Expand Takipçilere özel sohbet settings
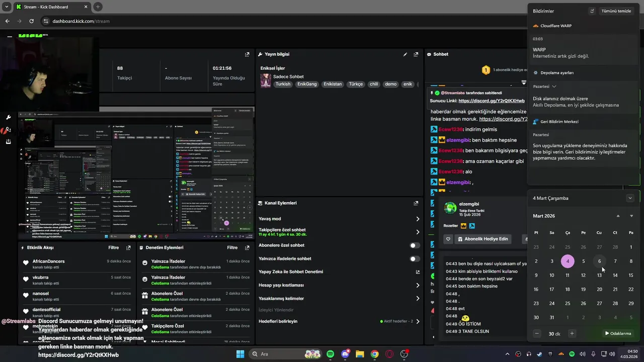Viewport: 644px width, 362px height. coord(418,232)
